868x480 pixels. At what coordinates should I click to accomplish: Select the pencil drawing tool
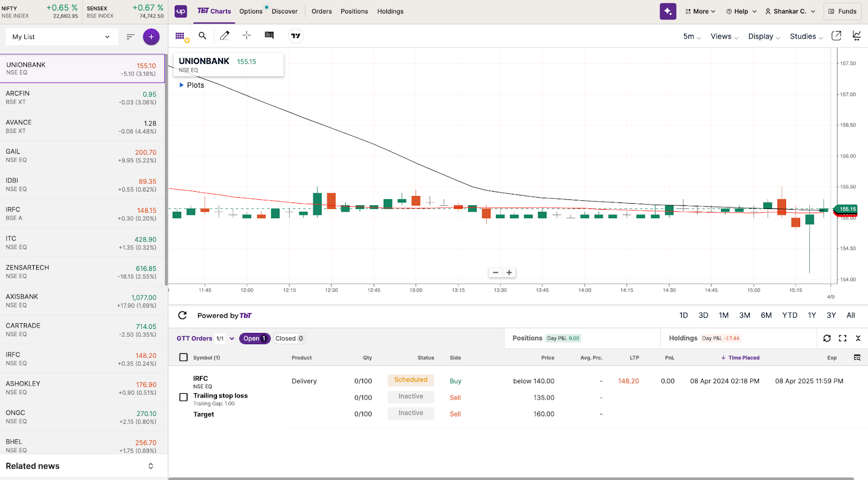coord(225,36)
